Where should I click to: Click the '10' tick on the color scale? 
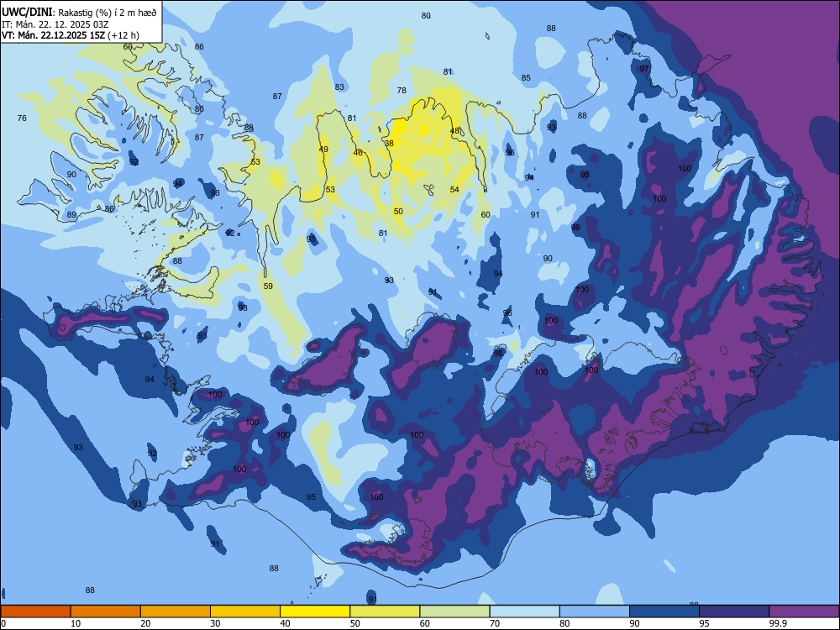coord(76,623)
